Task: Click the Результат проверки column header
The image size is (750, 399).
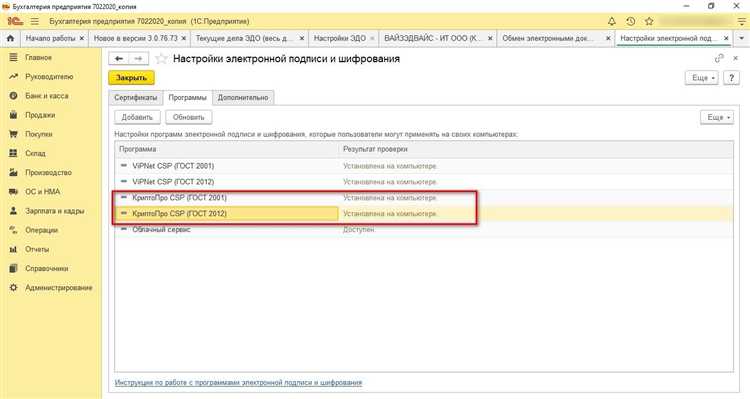Action: (x=536, y=149)
